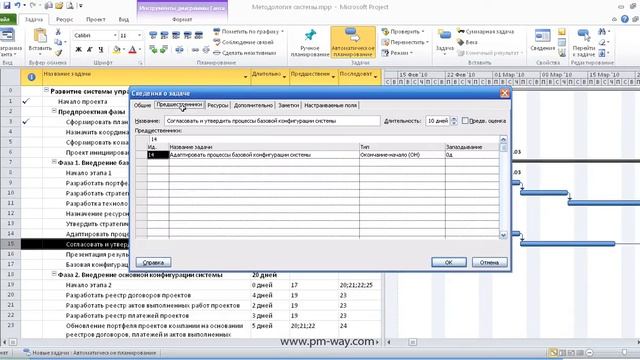Screen dimensions: 640x360
Task: Toggle Bold (Ж) formatting
Action: point(78,50)
